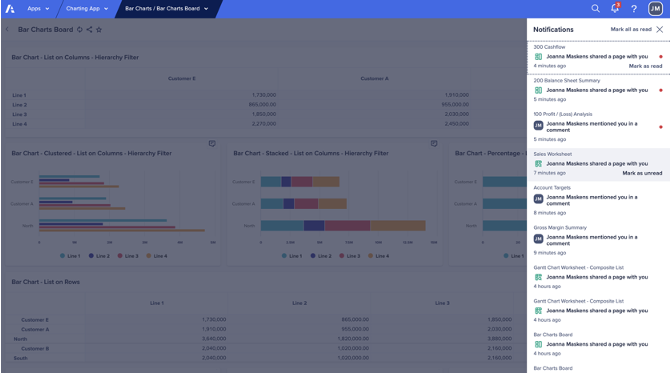
Task: Click Mark all as read
Action: 631,29
